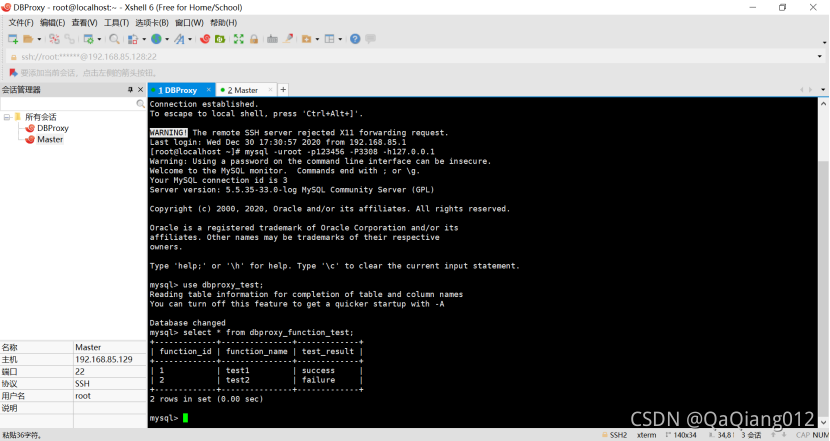
Task: Click the color scheme toolbar icon
Action: 133,39
